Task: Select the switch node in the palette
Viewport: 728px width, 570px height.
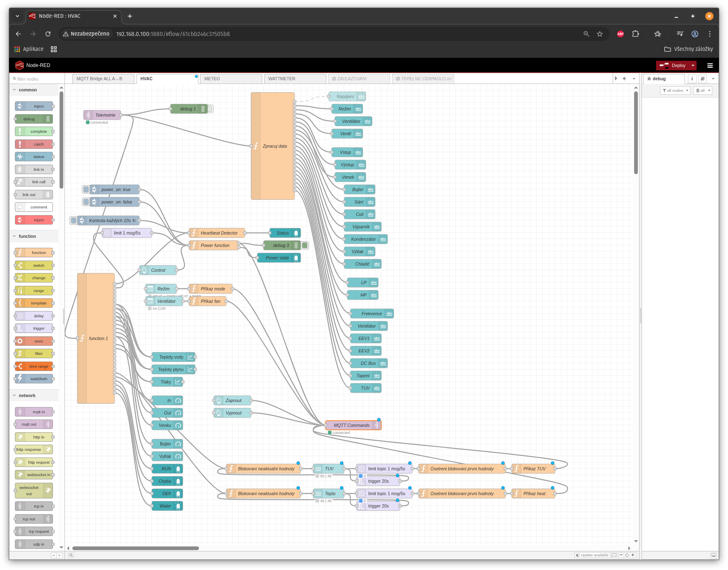Action: click(34, 265)
